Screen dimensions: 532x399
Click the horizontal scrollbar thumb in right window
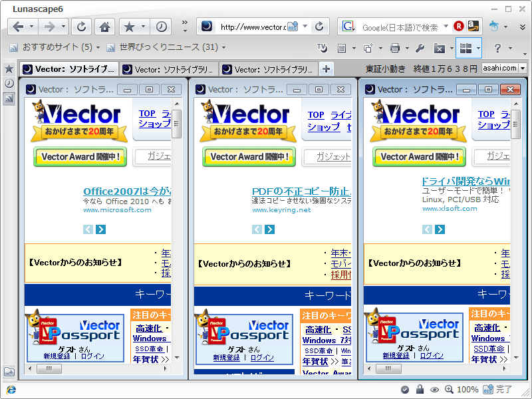pyautogui.click(x=388, y=368)
